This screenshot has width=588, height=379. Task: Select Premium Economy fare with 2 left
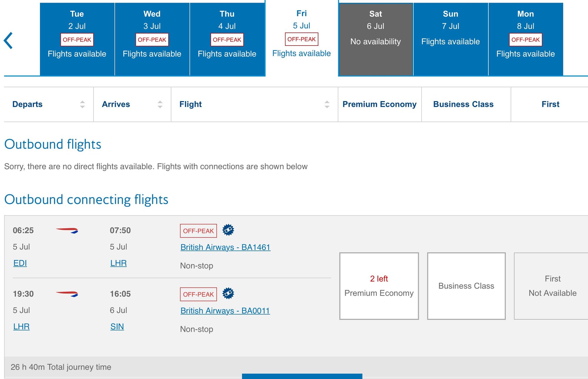379,286
